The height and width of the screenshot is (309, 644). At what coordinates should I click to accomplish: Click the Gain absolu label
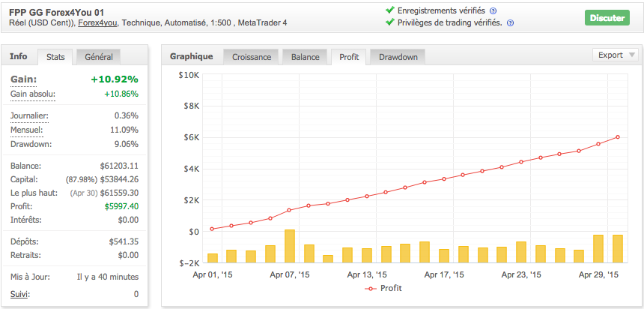click(x=33, y=94)
